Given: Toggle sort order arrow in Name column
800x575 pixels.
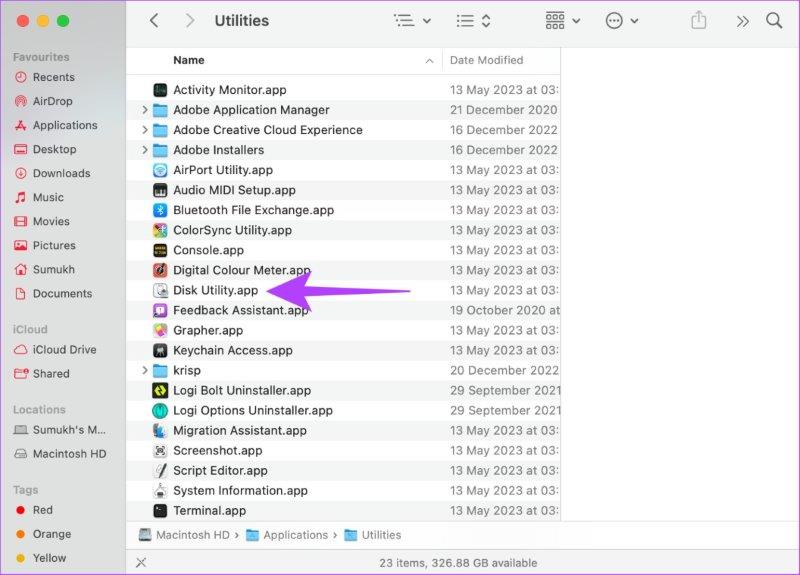Looking at the screenshot, I should click(430, 61).
